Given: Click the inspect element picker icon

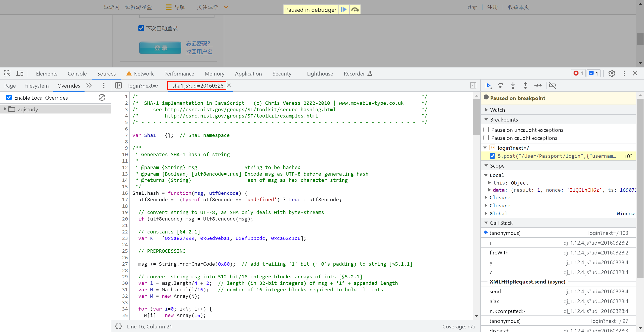Looking at the screenshot, I should pos(7,74).
